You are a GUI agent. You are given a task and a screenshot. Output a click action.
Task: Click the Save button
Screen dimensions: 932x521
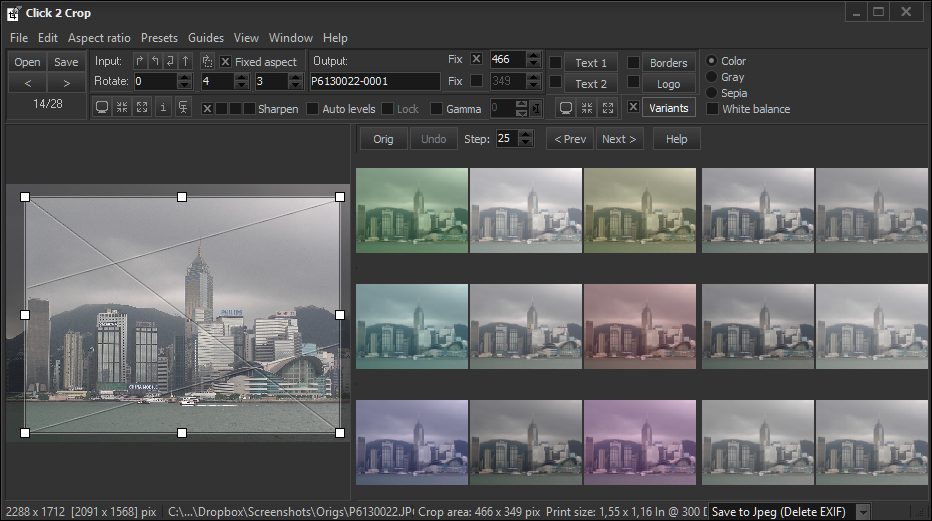click(x=67, y=62)
